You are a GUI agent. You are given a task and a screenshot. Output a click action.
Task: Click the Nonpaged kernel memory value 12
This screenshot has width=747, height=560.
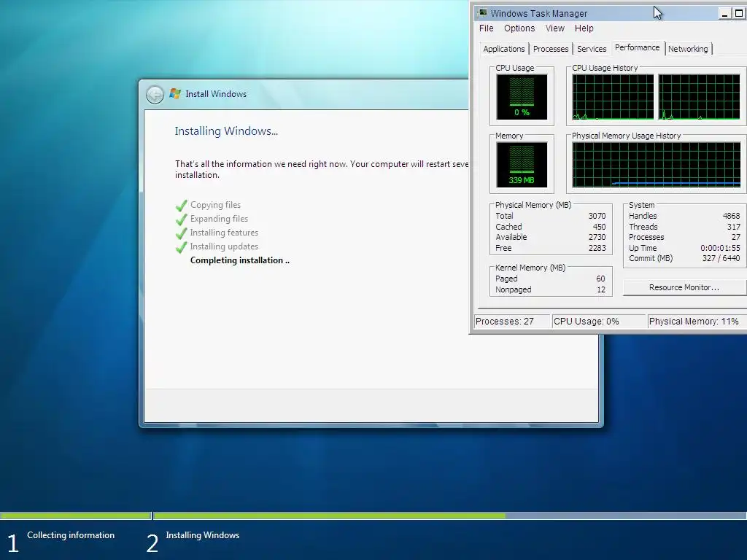[x=601, y=289]
